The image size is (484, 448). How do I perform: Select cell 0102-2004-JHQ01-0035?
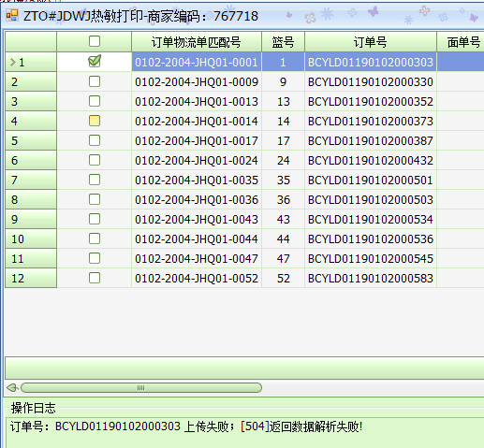pos(197,181)
